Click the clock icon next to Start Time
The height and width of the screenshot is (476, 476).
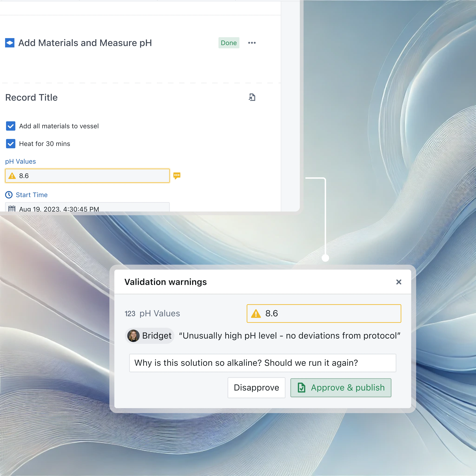coord(9,195)
